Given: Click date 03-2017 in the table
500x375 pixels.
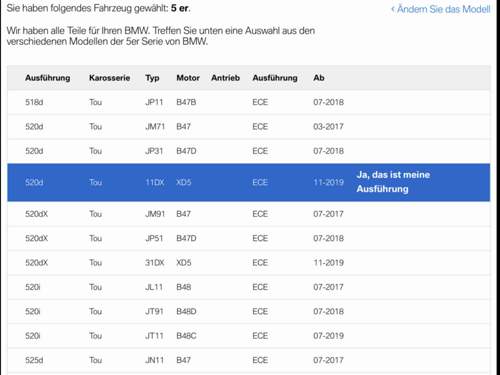Looking at the screenshot, I should pyautogui.click(x=328, y=127).
